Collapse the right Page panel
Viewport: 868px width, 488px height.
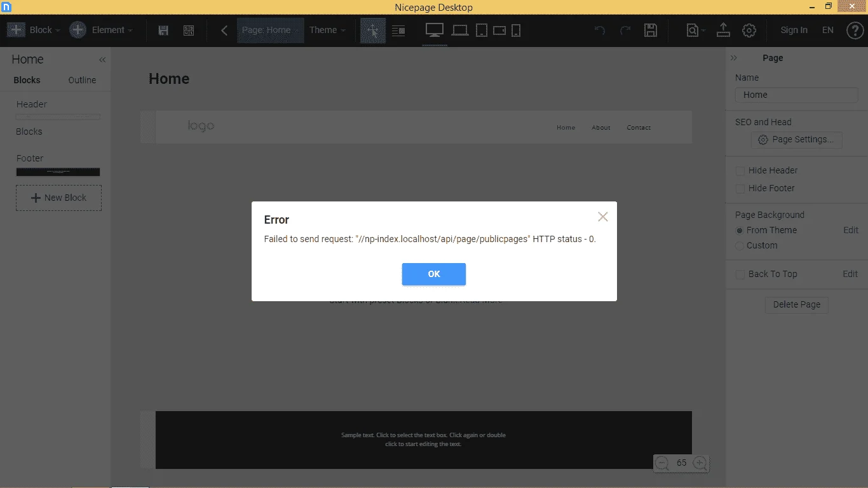(x=734, y=58)
